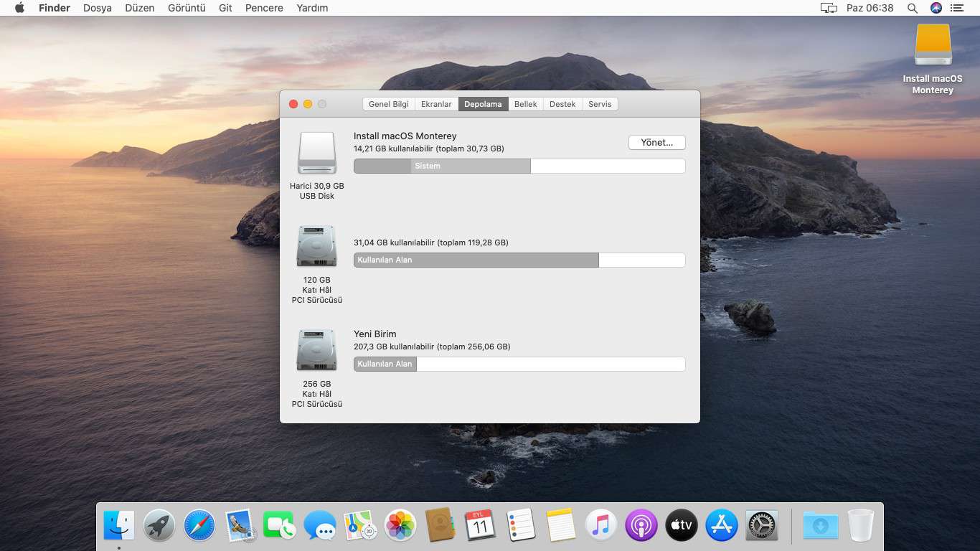The width and height of the screenshot is (980, 551).
Task: Click the 120 GB drive's Kullanılan Alan bar
Action: [x=476, y=260]
